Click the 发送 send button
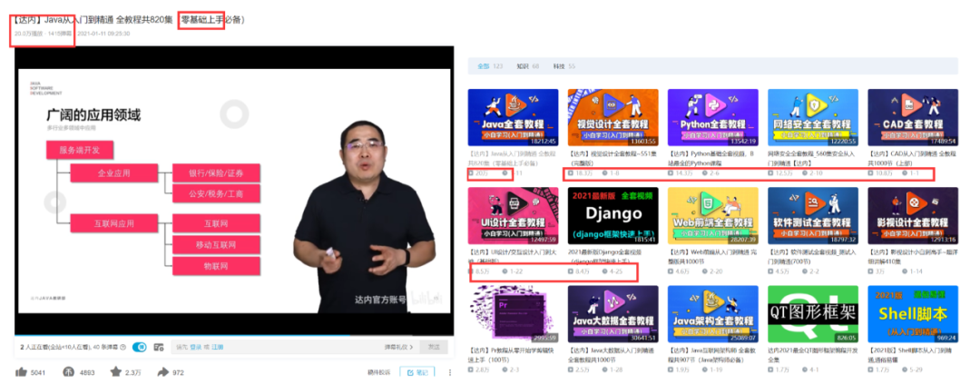 (434, 347)
